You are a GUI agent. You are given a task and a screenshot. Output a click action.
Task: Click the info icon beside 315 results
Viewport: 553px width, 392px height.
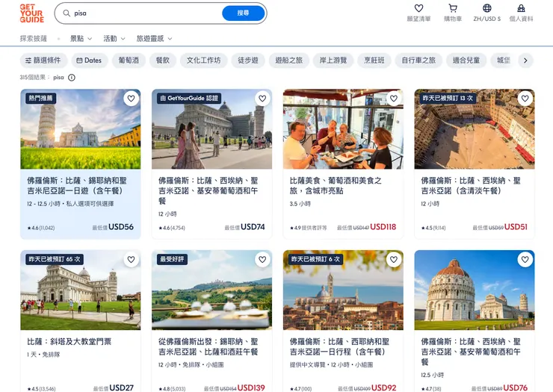72,78
